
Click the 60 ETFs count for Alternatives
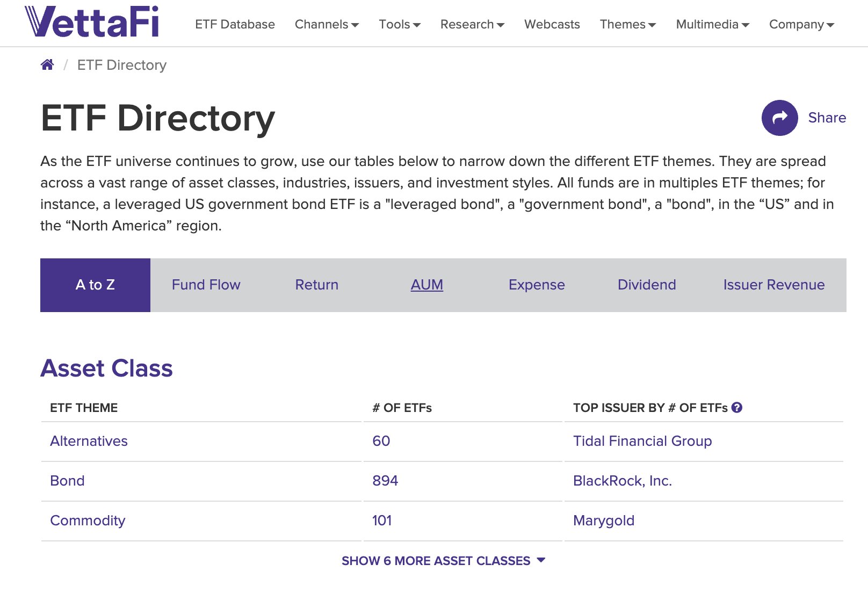(381, 441)
